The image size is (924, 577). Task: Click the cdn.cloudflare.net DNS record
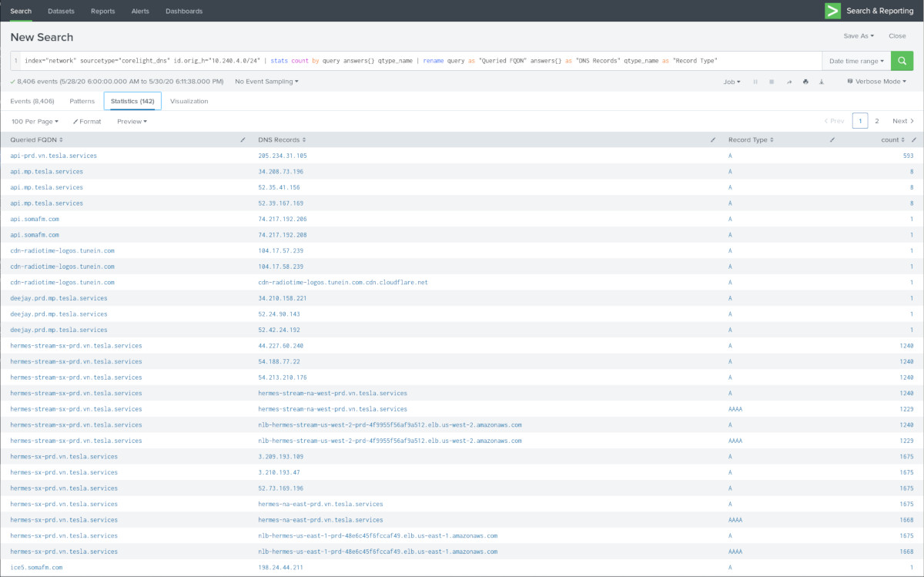tap(343, 282)
